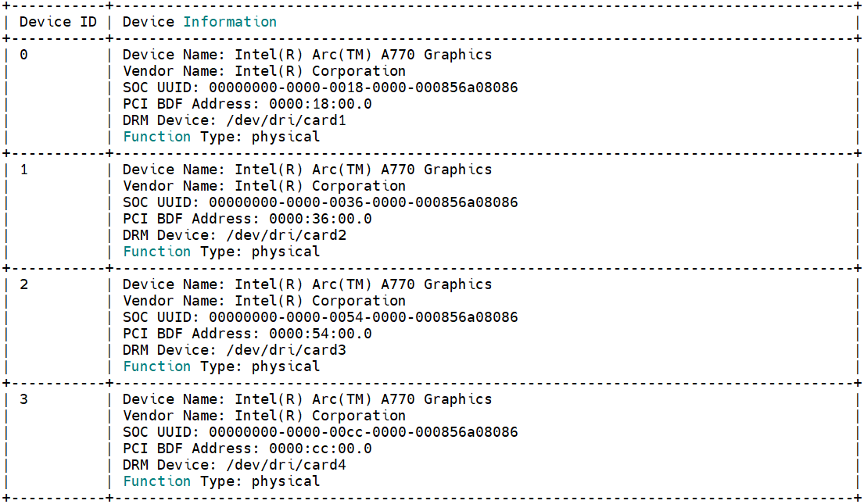Click PCI BDF Address 0000:54:00.0

click(x=320, y=334)
